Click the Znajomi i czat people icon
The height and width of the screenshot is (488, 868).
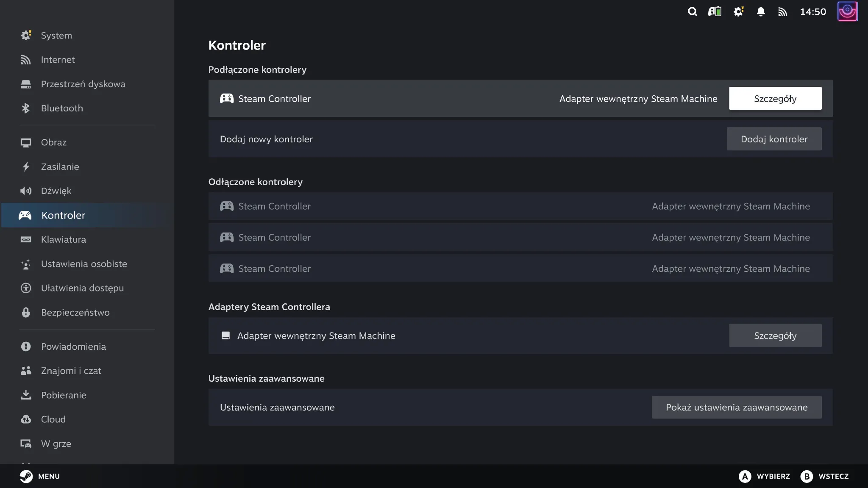coord(26,371)
